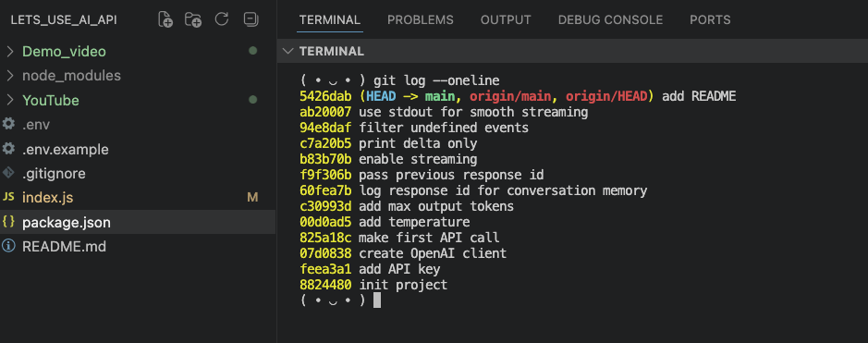Image resolution: width=868 pixels, height=343 pixels.
Task: Click the .env gear file icon
Action: [x=8, y=124]
